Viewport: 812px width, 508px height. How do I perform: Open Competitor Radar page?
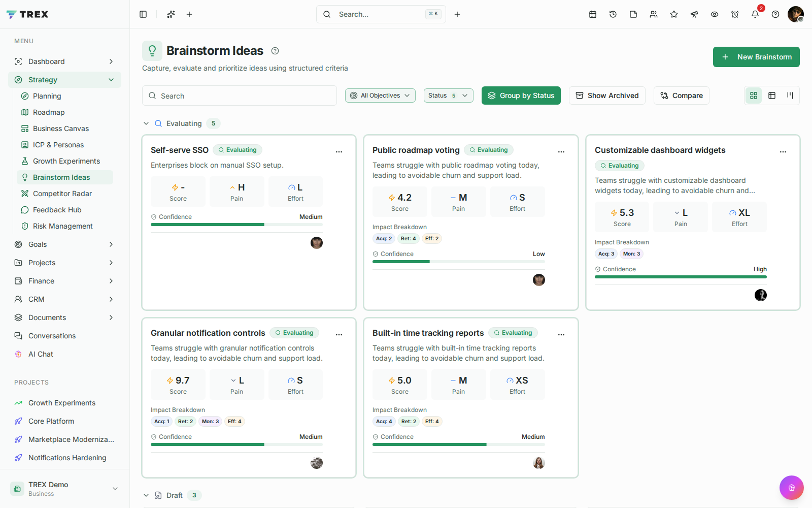65,194
